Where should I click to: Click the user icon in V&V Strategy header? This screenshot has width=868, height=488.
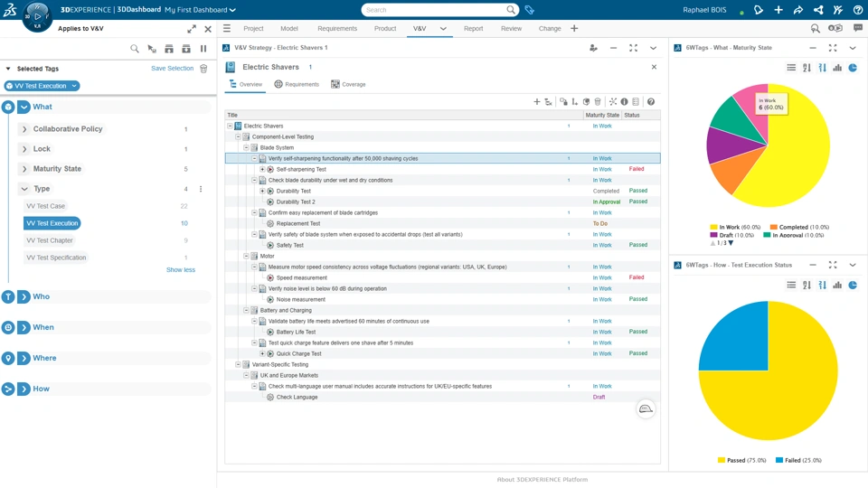click(x=593, y=48)
